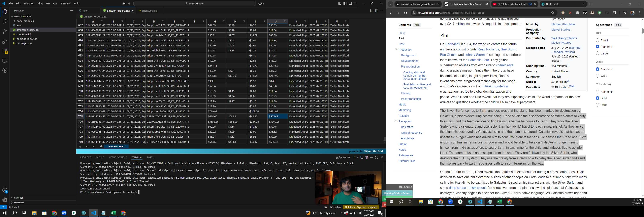Click the filter icon in column A header

[102, 21]
